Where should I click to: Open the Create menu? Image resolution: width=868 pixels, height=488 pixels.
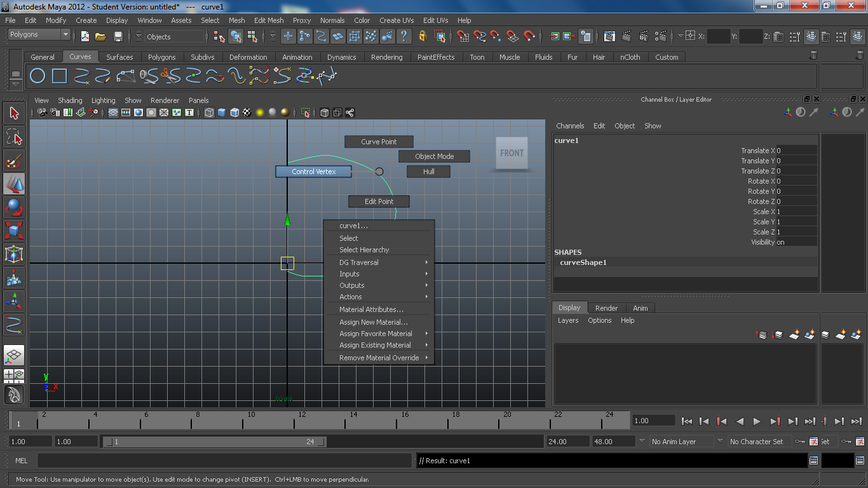coord(86,20)
